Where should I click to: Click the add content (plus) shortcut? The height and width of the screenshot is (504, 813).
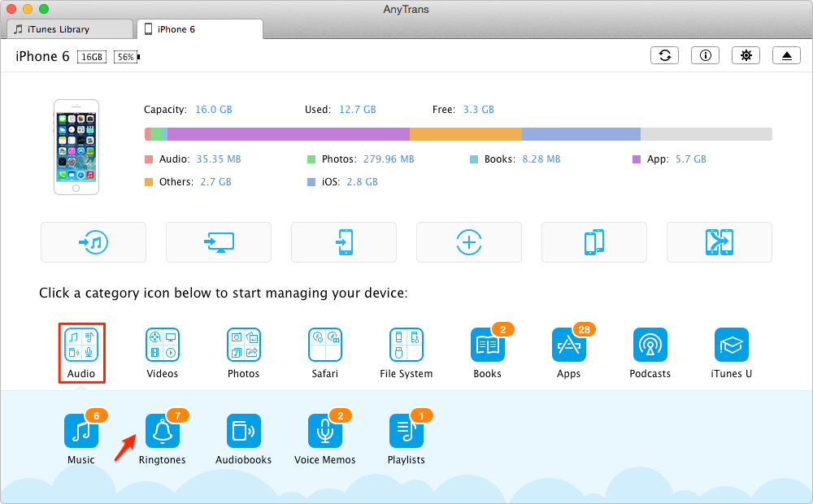click(469, 242)
